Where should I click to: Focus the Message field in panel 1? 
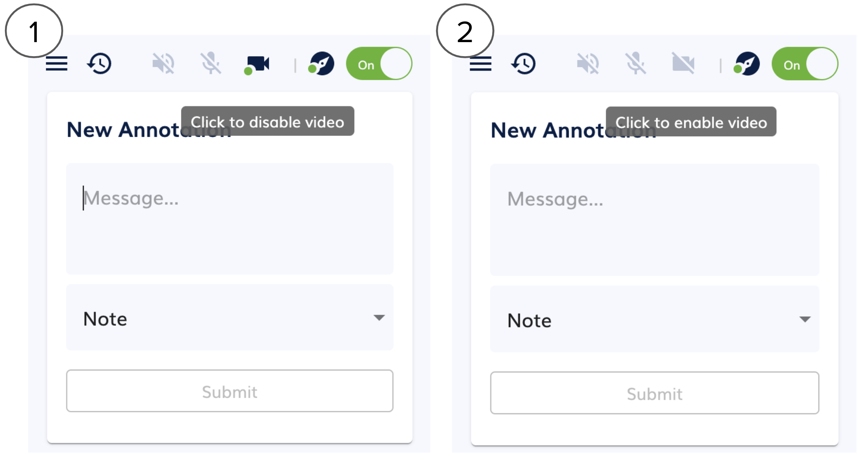(x=230, y=219)
